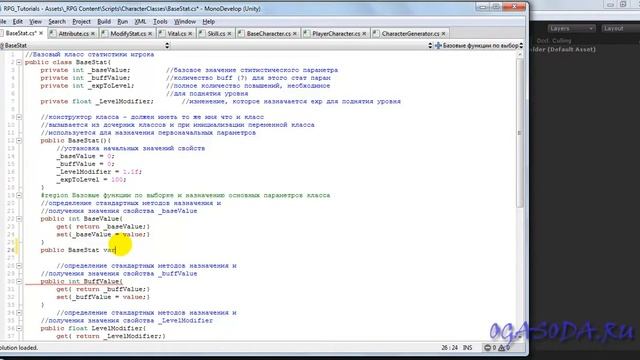Open the region member dropdown 'Базовые функции по выбор'
The width and height of the screenshot is (640, 360).
(478, 45)
